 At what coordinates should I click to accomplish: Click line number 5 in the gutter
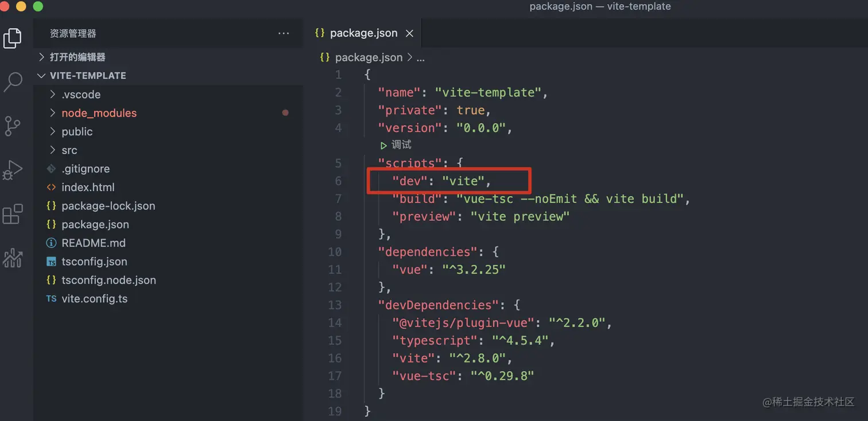tap(338, 163)
